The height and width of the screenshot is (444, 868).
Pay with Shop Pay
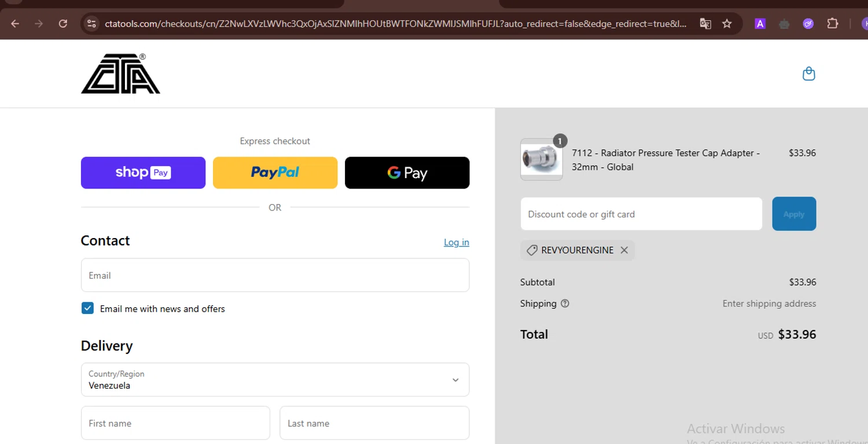(x=143, y=173)
